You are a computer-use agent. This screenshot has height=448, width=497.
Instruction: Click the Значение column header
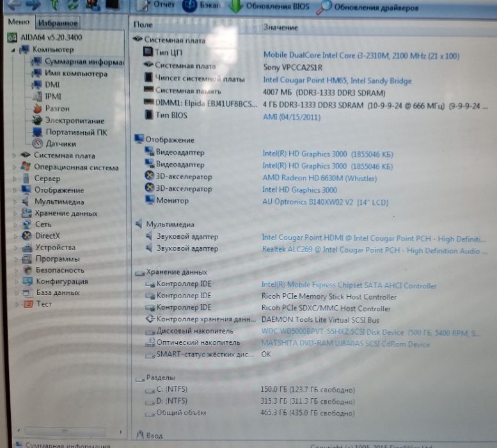click(x=281, y=28)
